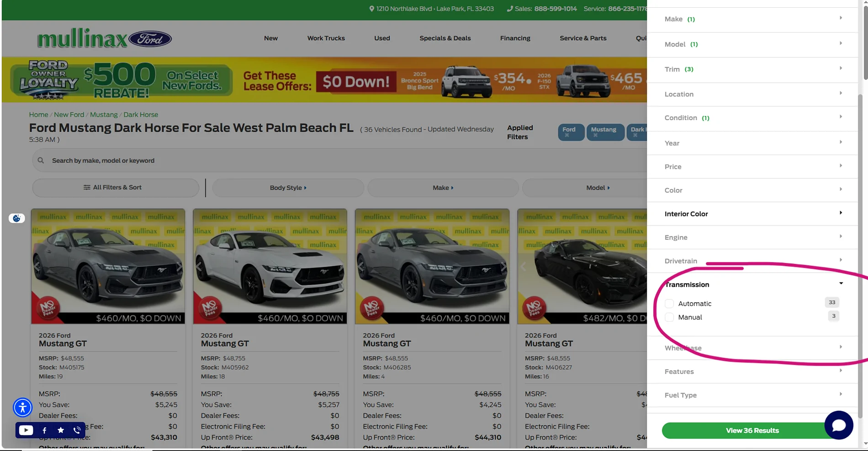868x451 pixels.
Task: Open the white Mustang GT photo, stock M405962
Action: click(x=270, y=266)
